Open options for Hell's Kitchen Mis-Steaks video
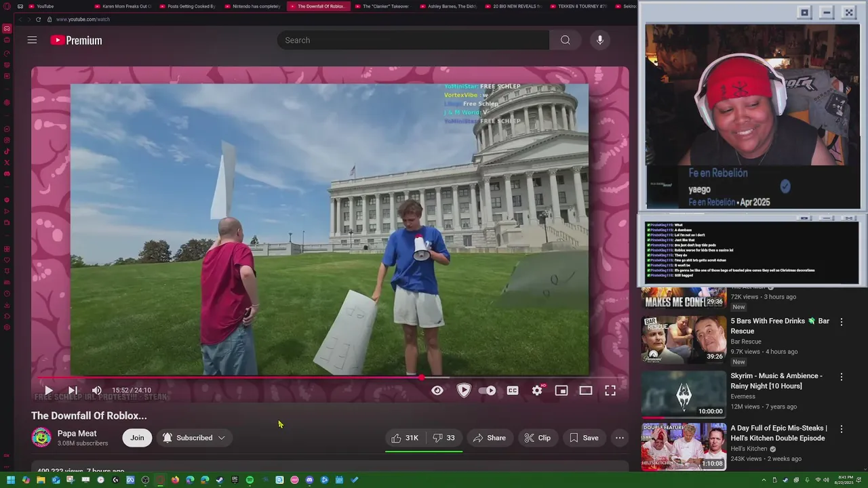Viewport: 868px width, 488px height. [x=842, y=429]
